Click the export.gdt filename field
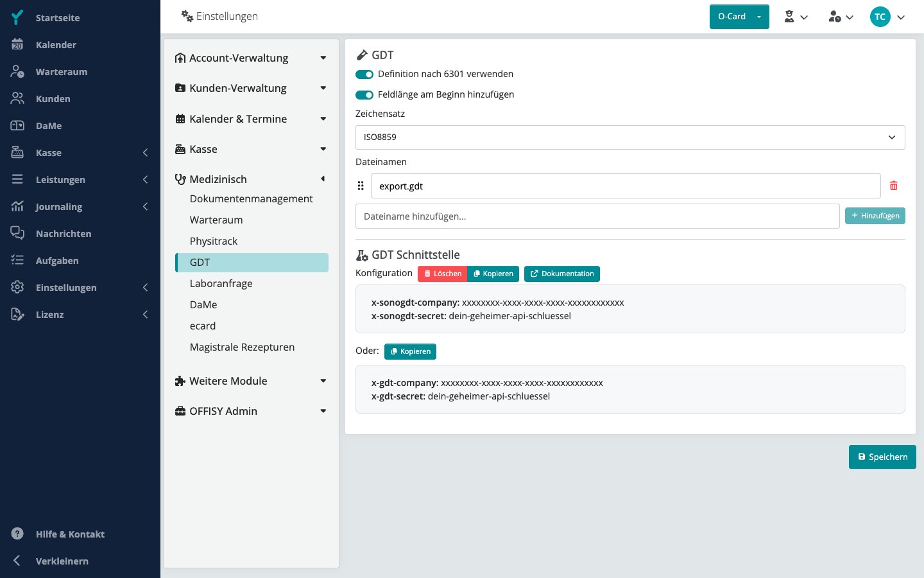924x578 pixels. (x=626, y=186)
